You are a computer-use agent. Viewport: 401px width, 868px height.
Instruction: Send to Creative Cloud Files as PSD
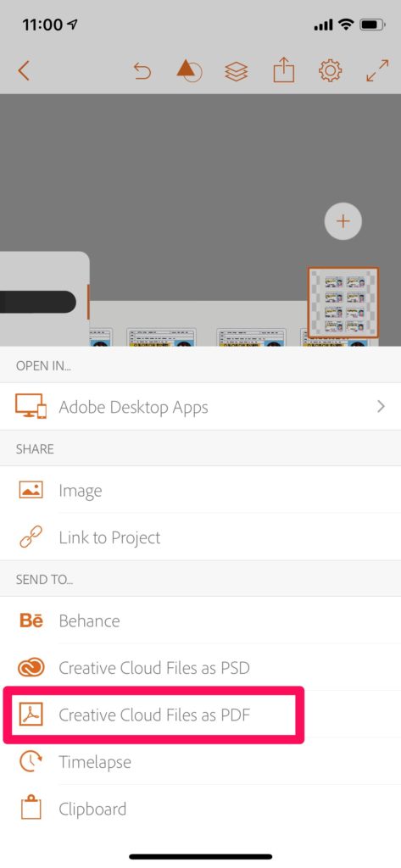[x=200, y=668]
